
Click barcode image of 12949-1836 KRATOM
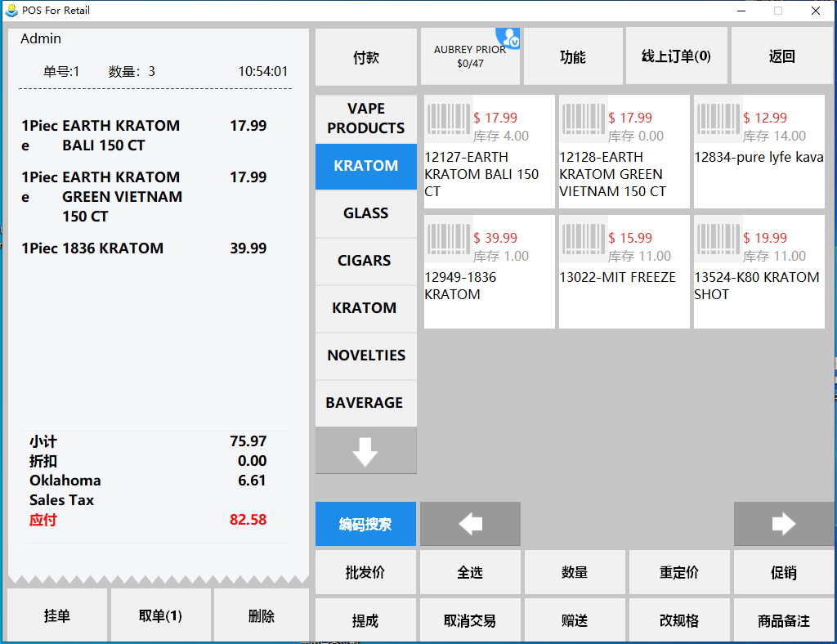(x=449, y=238)
